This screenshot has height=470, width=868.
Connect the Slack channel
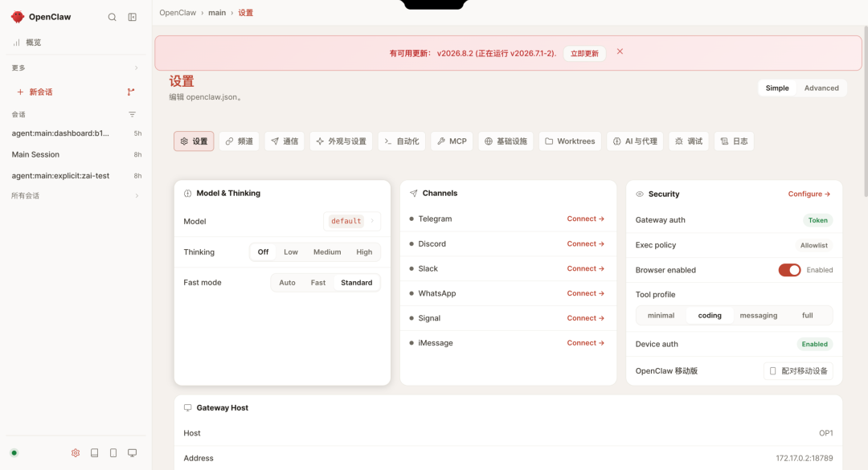click(x=585, y=268)
